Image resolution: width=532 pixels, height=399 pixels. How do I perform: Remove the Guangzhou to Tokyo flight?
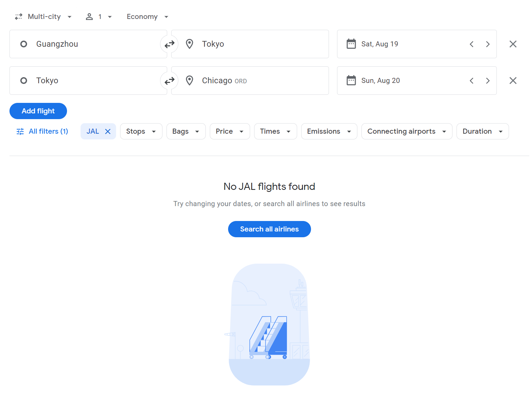pyautogui.click(x=513, y=44)
